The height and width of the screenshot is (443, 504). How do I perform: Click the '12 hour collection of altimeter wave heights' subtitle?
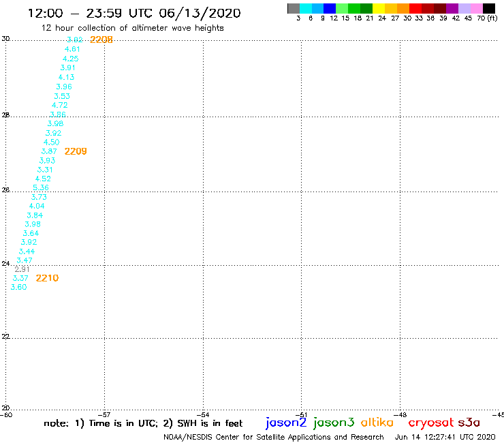(x=132, y=29)
